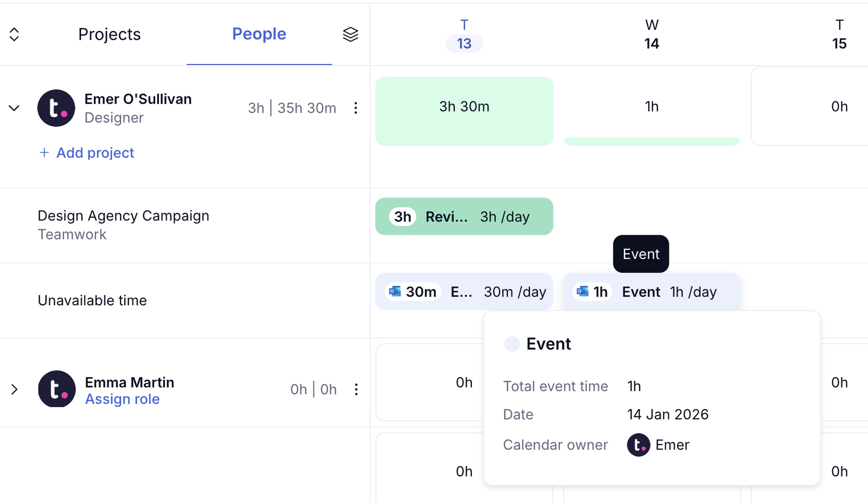Image resolution: width=868 pixels, height=503 pixels.
Task: Click Outlook icon on the 1h event
Action: 583,292
